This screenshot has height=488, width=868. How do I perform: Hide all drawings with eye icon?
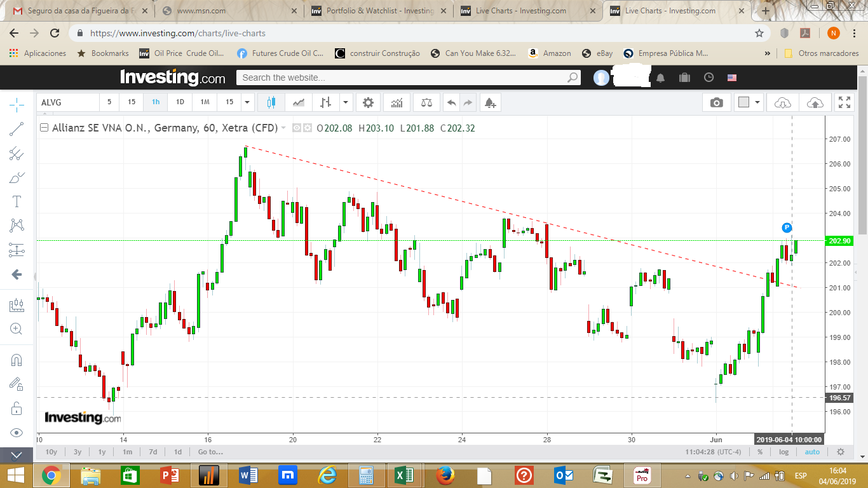point(17,433)
